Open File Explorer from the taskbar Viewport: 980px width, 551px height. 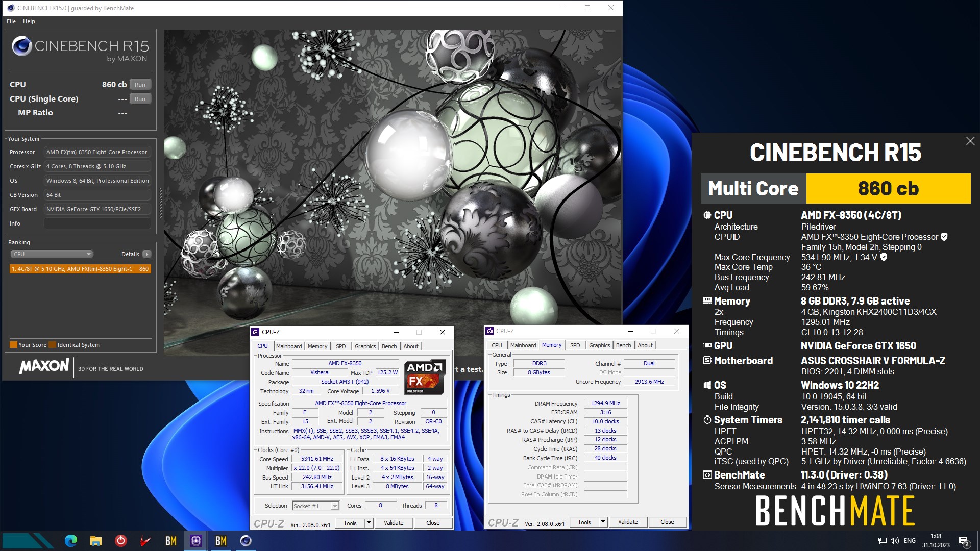[96, 541]
